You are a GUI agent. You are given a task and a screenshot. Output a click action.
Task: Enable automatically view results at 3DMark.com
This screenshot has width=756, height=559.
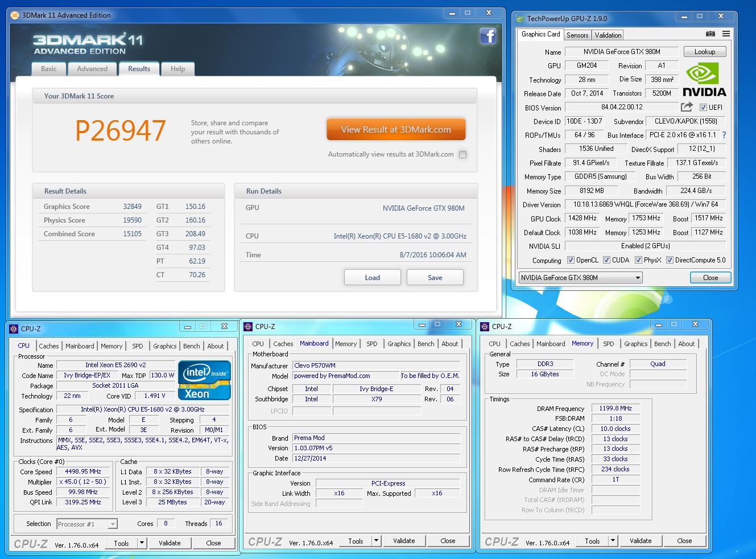(463, 154)
